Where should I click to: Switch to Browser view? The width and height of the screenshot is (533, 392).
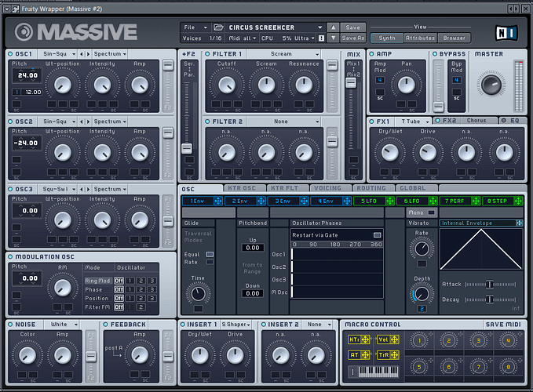pos(455,38)
